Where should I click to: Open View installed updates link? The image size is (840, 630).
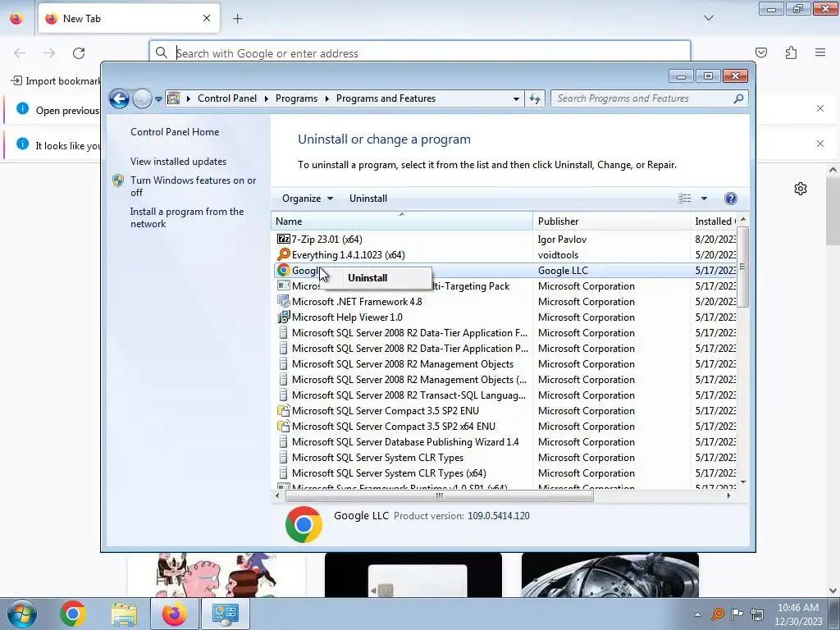(178, 162)
